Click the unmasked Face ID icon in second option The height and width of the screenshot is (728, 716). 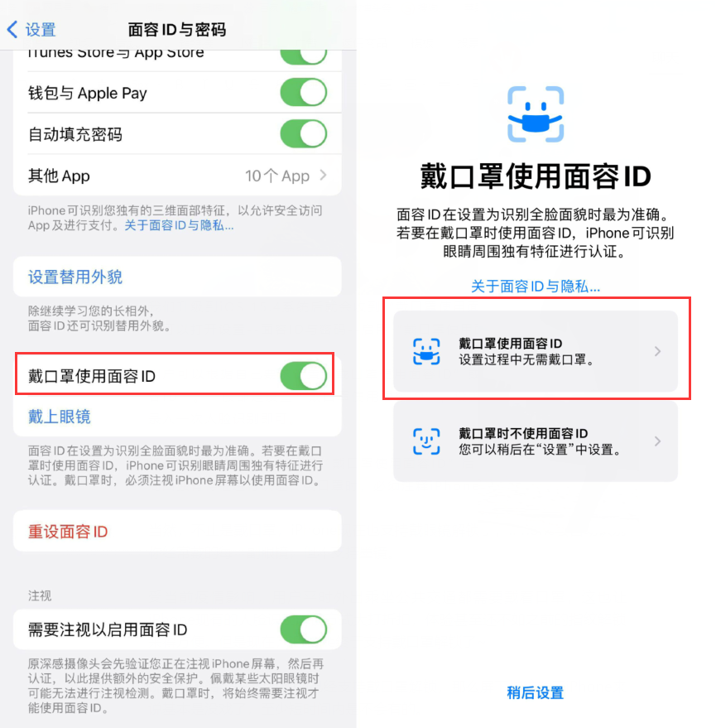click(x=426, y=441)
